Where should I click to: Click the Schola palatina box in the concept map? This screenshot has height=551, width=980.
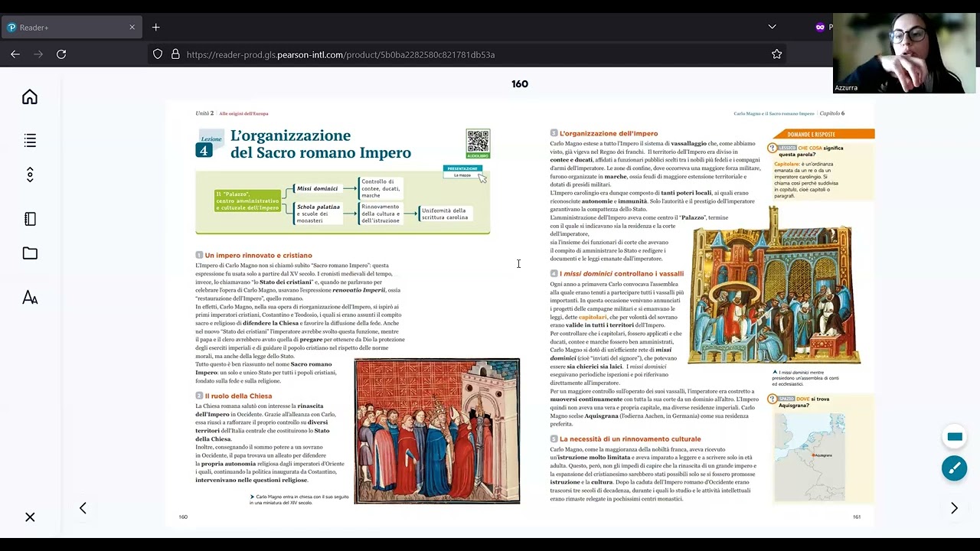pyautogui.click(x=318, y=214)
